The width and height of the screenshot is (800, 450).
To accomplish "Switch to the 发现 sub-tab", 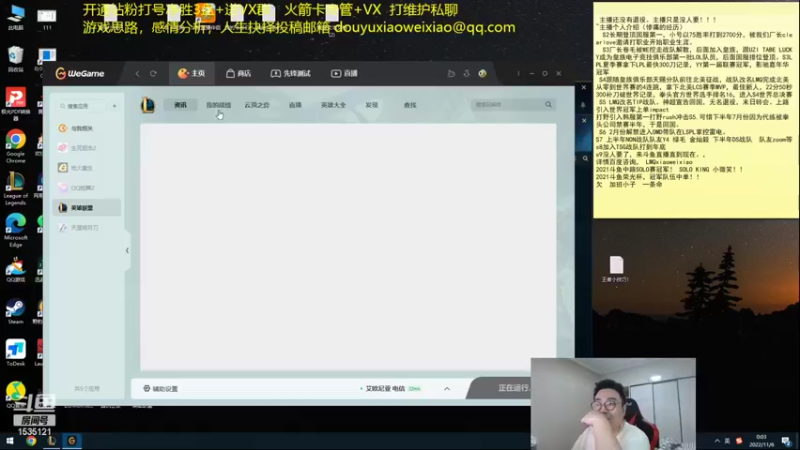I will (x=371, y=105).
